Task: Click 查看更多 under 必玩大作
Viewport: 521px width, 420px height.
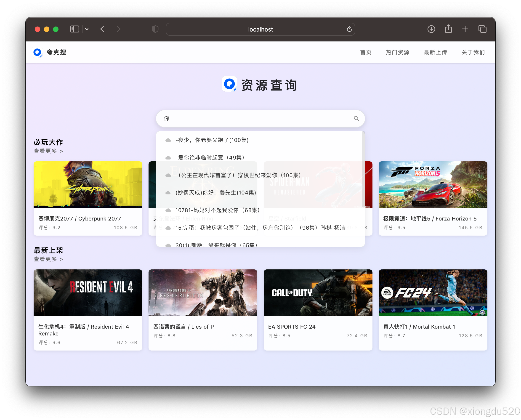Action: tap(48, 151)
